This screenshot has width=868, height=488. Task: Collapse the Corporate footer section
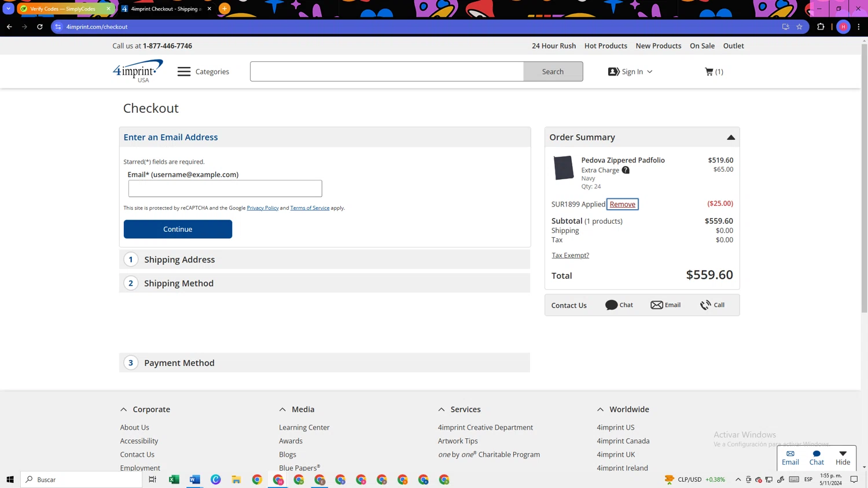[124, 409]
